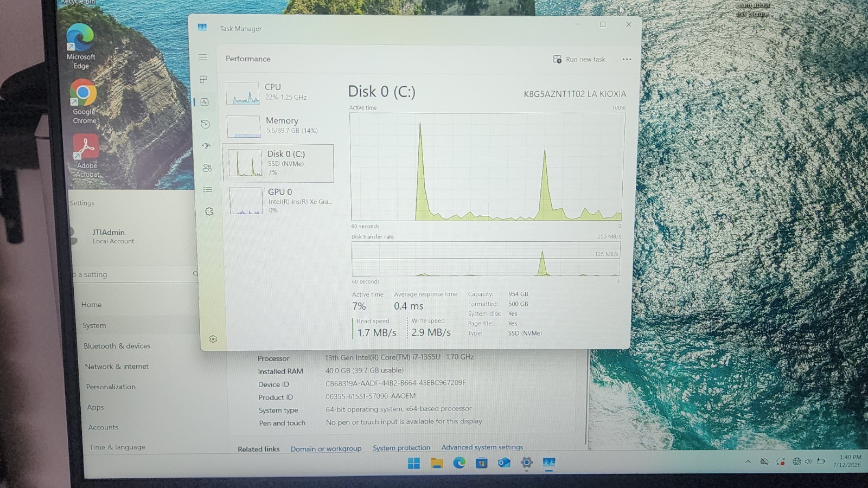Screen dimensions: 868x488
Task: Focus the Find a setting search box
Action: coord(135,274)
